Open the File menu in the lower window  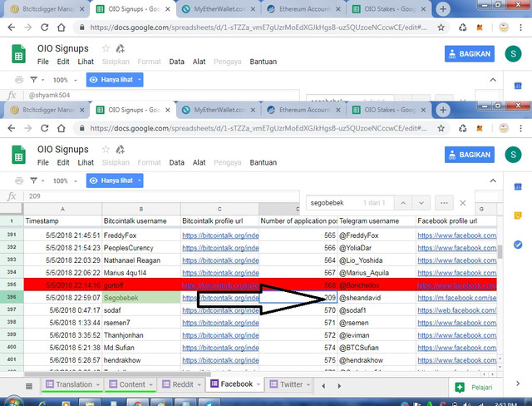click(42, 162)
